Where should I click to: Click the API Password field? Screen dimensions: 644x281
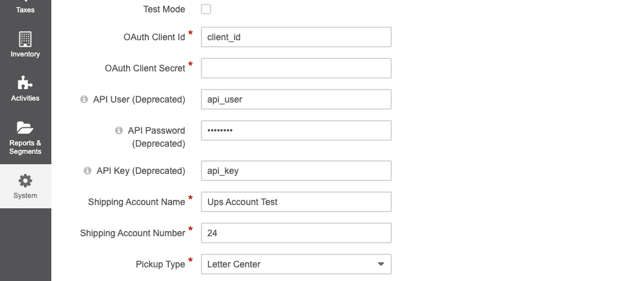click(296, 130)
